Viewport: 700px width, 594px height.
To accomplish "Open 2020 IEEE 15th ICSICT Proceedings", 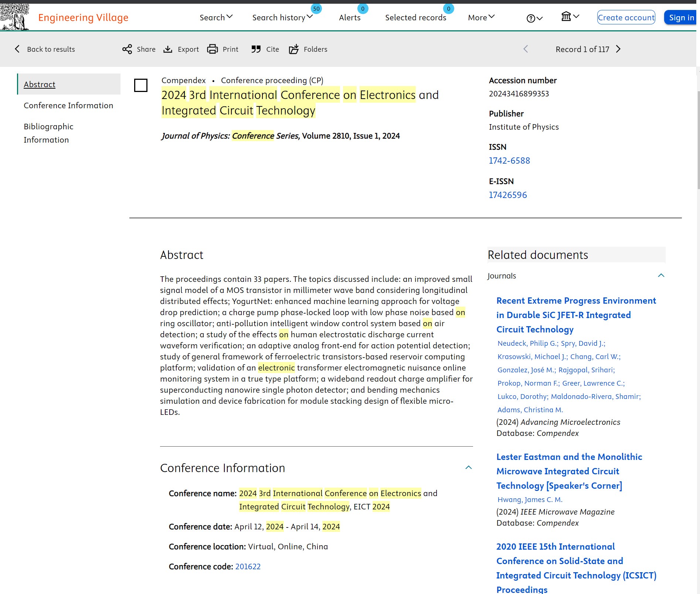I will (576, 568).
